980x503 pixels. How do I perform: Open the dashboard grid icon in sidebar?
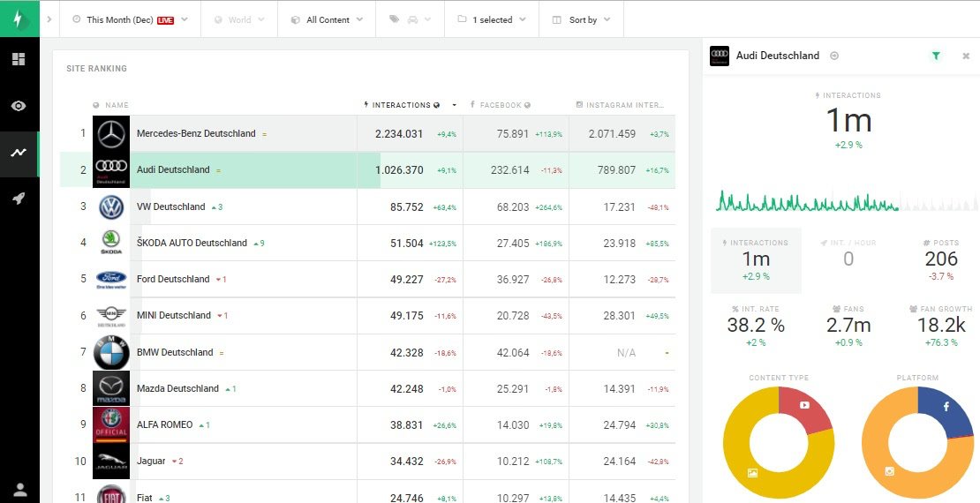click(x=19, y=59)
